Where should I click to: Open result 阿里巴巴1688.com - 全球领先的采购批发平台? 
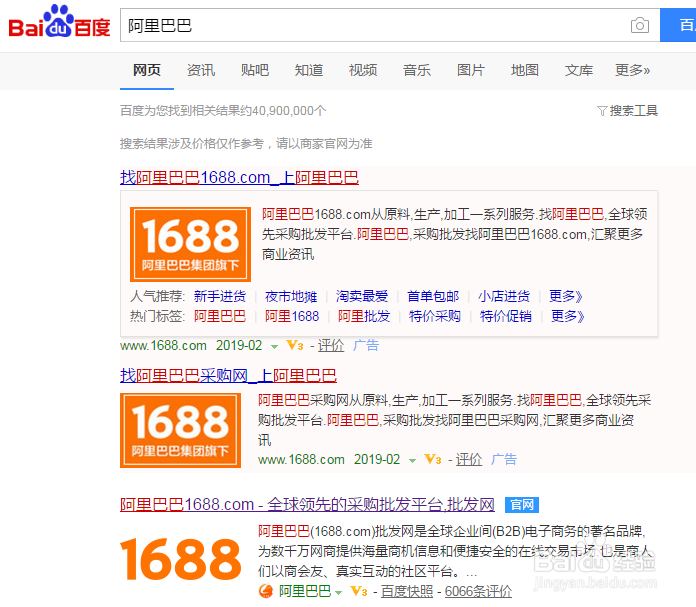307,505
